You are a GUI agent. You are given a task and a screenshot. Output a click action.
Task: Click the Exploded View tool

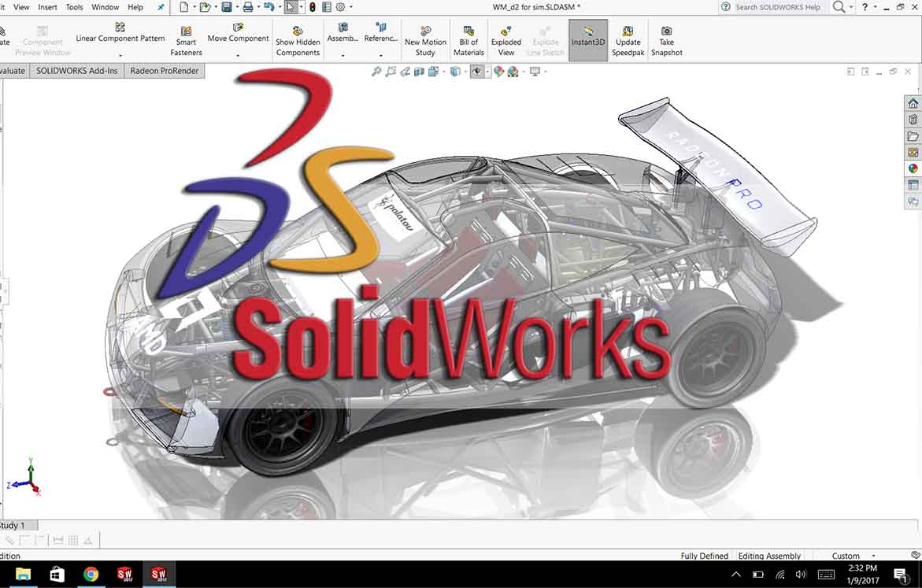click(x=506, y=40)
